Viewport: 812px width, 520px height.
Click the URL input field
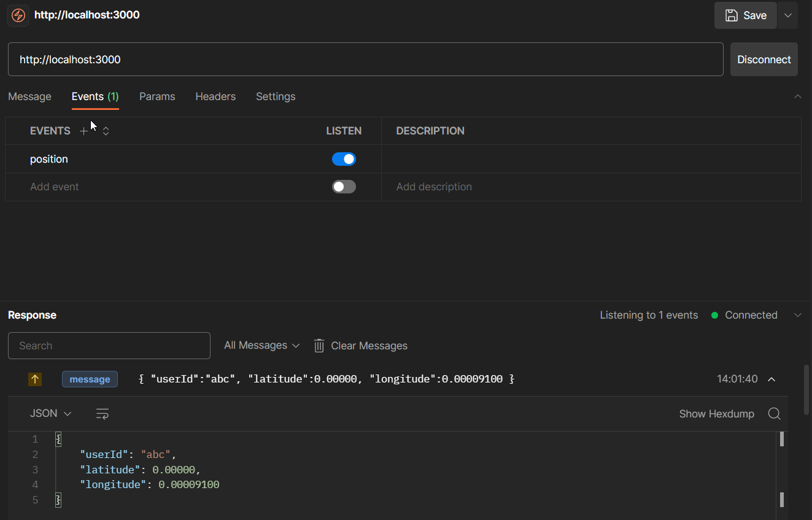tap(366, 60)
